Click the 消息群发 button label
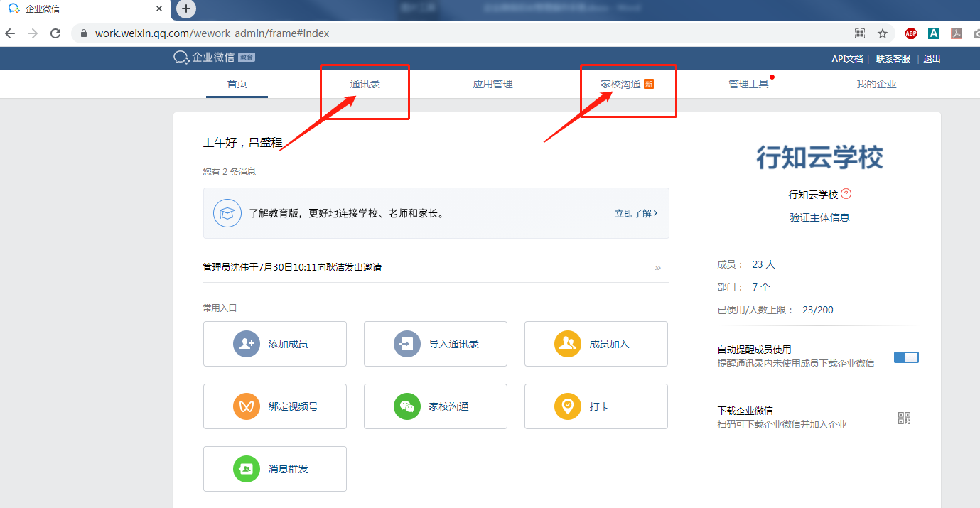980x508 pixels. (288, 469)
